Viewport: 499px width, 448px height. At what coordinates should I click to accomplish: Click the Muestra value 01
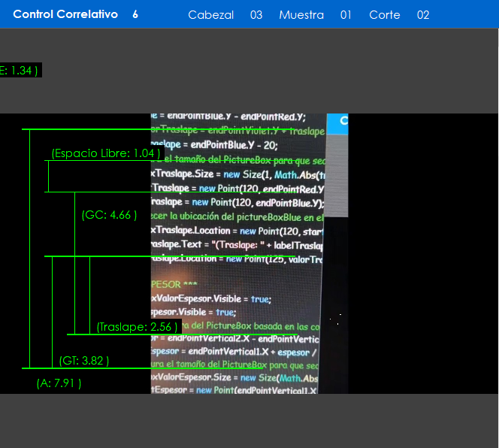pyautogui.click(x=346, y=15)
